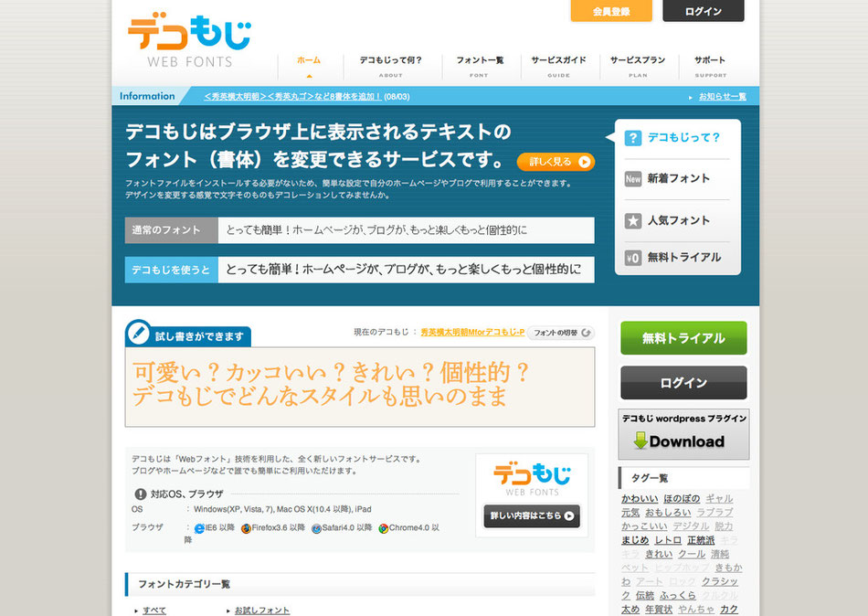This screenshot has height=616, width=868.
Task: Click the まじめ tag
Action: pos(635,540)
